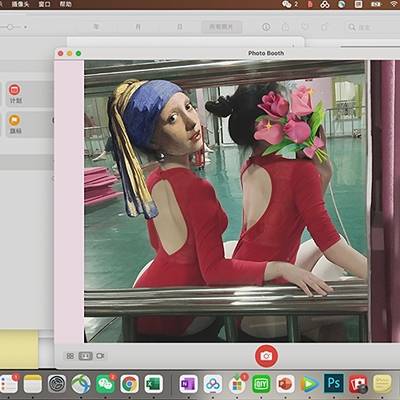Image resolution: width=400 pixels, height=400 pixels.
Task: Launch Google Chrome from the Dock
Action: [130, 384]
